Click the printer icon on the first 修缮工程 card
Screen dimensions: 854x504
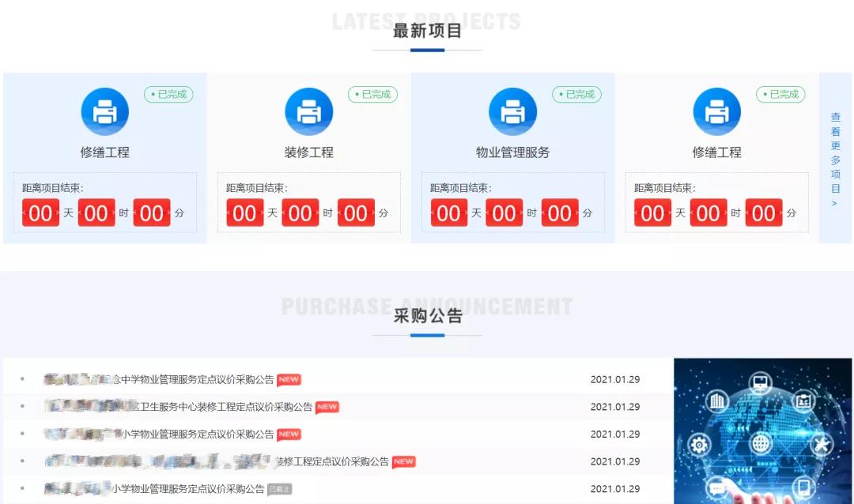pos(104,111)
